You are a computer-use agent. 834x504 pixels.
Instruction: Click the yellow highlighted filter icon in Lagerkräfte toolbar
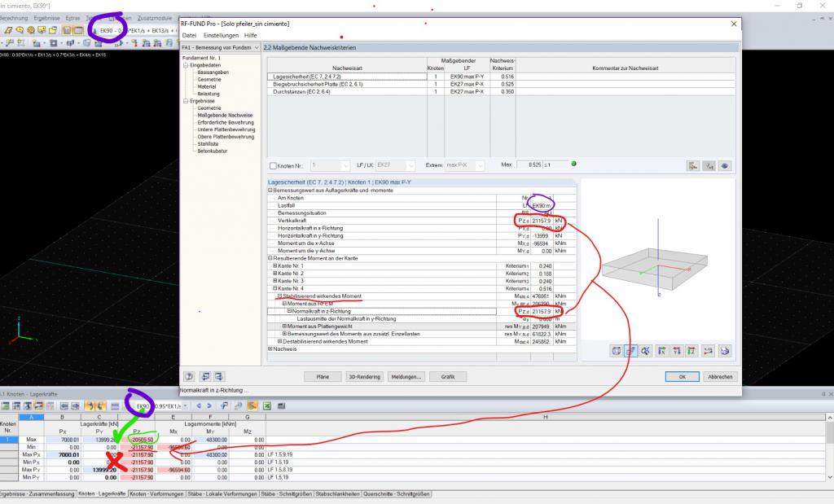click(252, 405)
